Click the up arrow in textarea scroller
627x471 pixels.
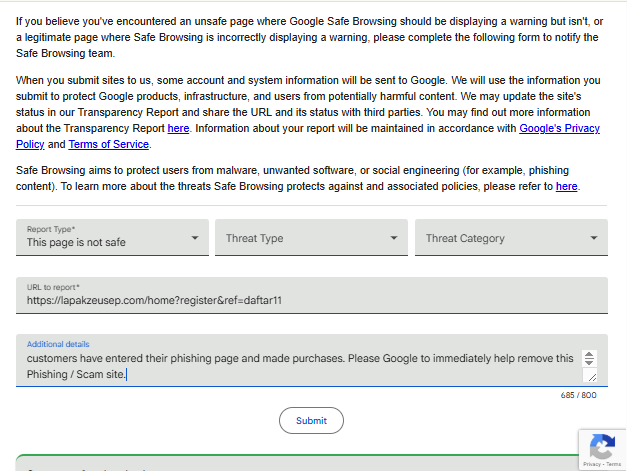coord(589,354)
